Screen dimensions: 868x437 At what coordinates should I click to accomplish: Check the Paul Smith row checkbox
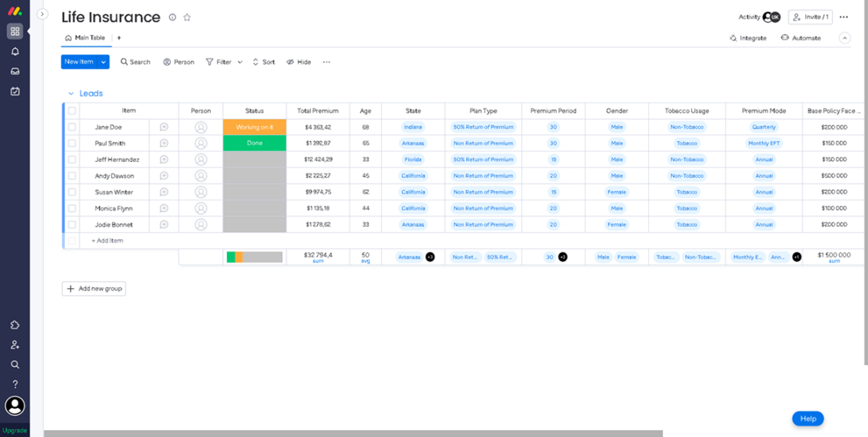coord(72,143)
